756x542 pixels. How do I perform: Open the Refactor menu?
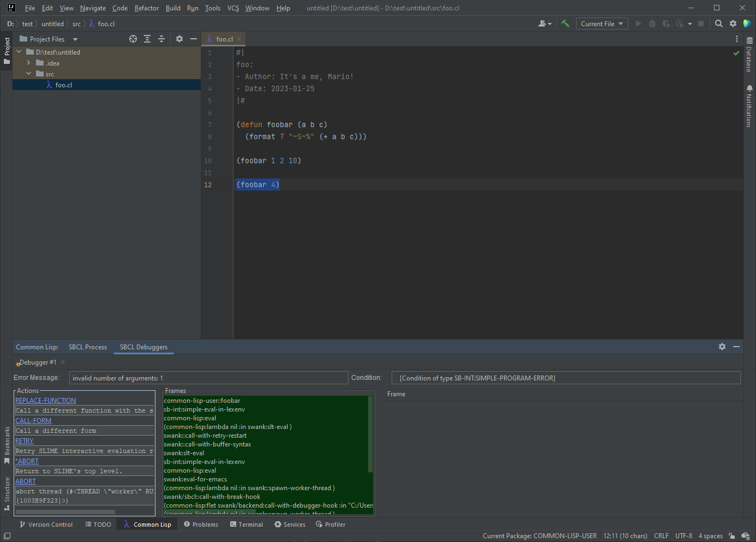click(x=146, y=8)
